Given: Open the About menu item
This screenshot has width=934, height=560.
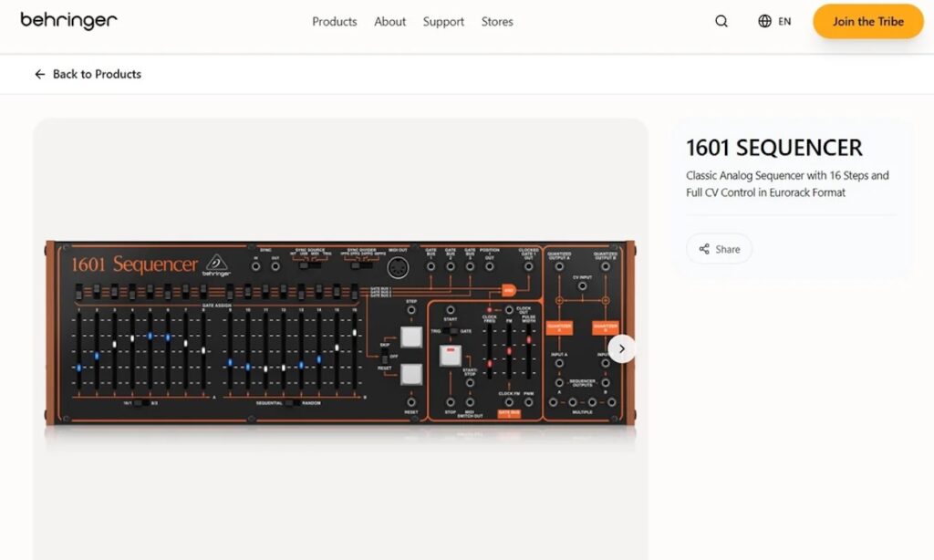Looking at the screenshot, I should tap(389, 22).
